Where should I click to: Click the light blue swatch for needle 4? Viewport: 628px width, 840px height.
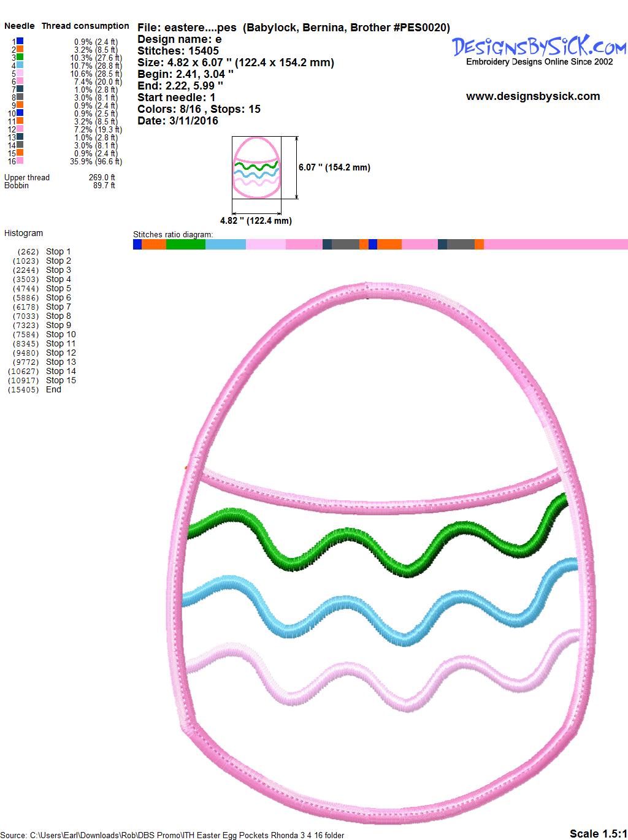click(x=20, y=65)
